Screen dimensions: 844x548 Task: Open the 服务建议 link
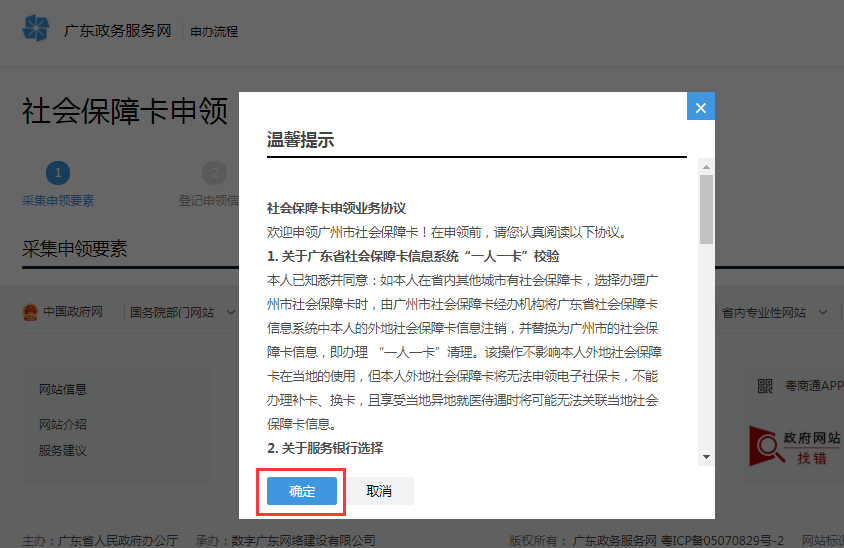(x=62, y=451)
